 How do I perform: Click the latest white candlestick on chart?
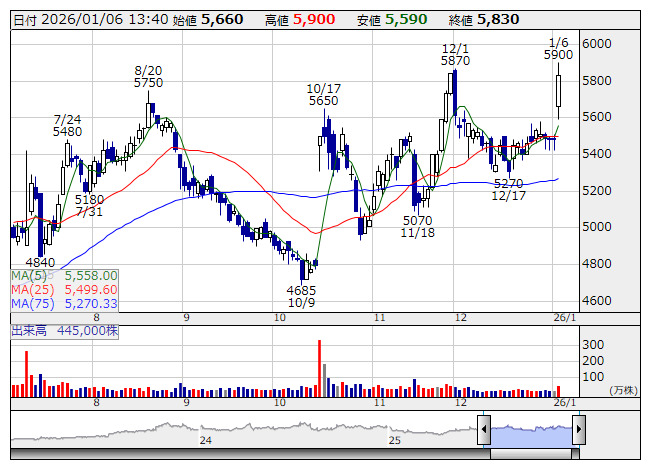pos(558,90)
